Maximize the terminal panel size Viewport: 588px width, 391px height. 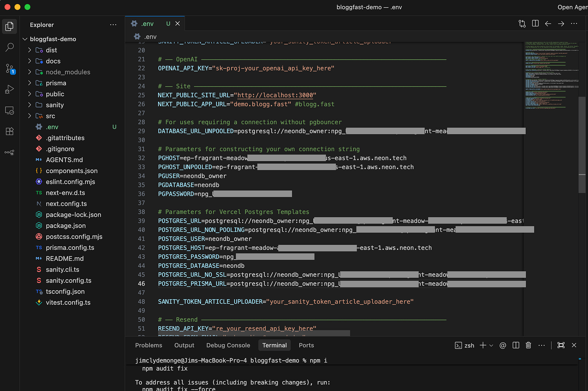561,345
